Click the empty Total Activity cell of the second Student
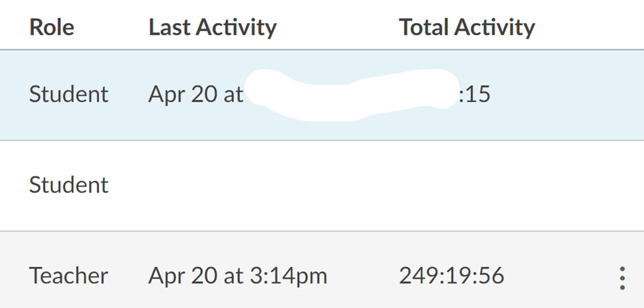This screenshot has width=644, height=308. click(x=462, y=185)
